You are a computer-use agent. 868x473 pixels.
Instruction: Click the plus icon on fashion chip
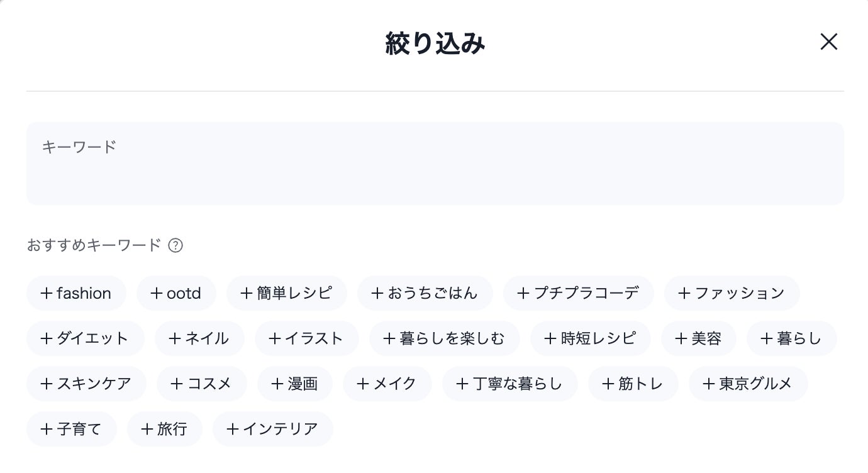pos(47,292)
